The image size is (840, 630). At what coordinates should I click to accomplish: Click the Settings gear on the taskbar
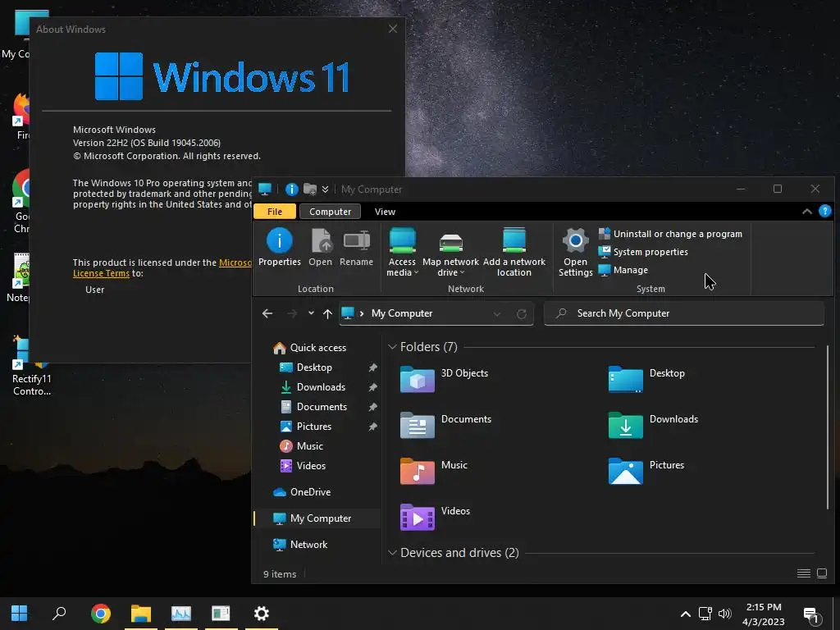coord(262,614)
